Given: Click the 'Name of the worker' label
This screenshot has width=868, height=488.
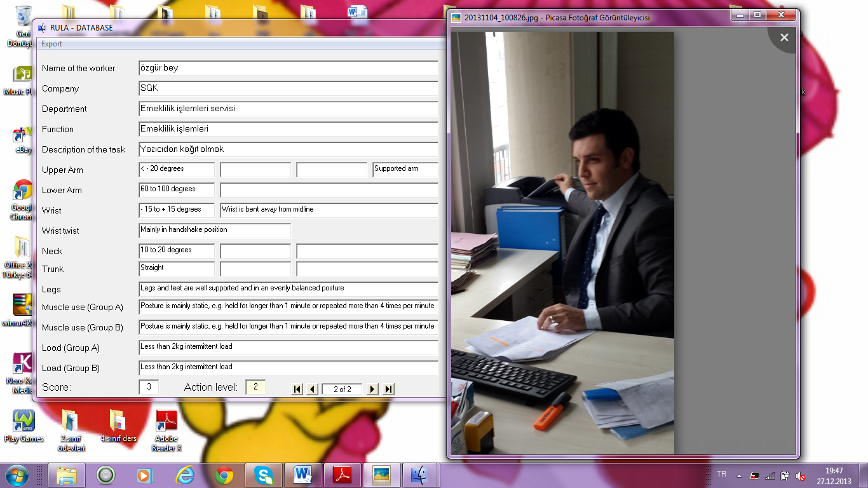Looking at the screenshot, I should [79, 68].
